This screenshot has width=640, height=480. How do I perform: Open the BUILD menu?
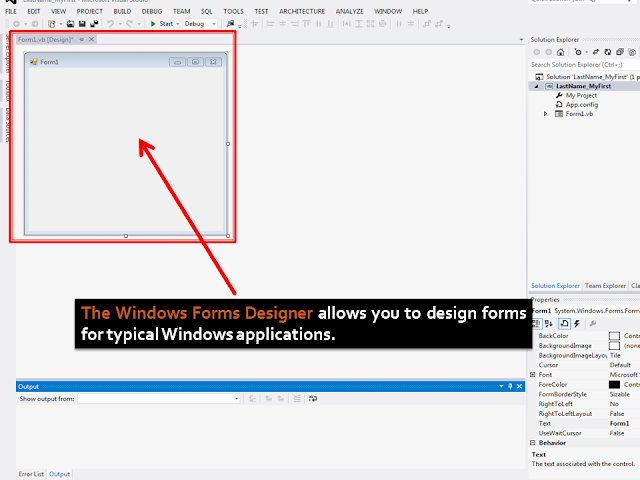pyautogui.click(x=122, y=11)
